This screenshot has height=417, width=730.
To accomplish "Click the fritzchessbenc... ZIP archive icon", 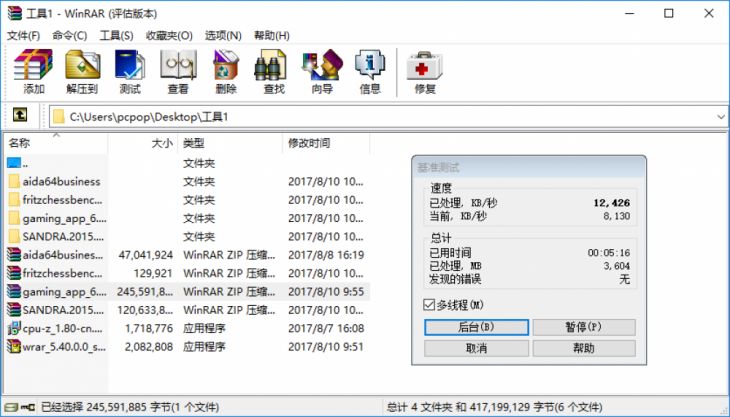I will (14, 273).
